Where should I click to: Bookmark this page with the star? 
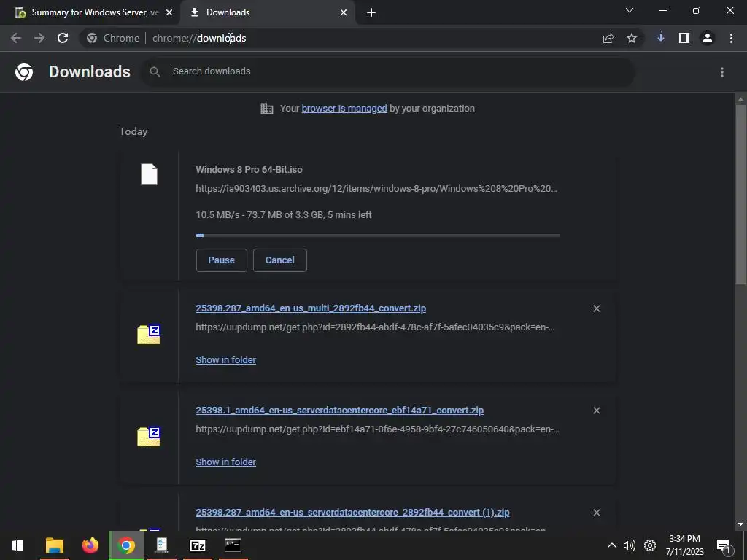point(632,38)
